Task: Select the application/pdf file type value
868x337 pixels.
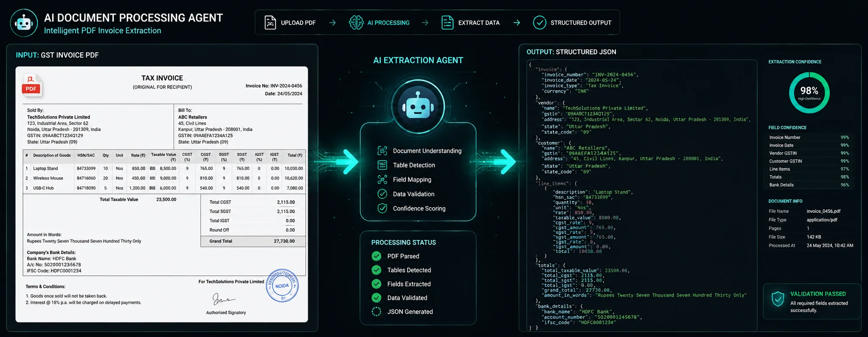Action: pos(822,220)
